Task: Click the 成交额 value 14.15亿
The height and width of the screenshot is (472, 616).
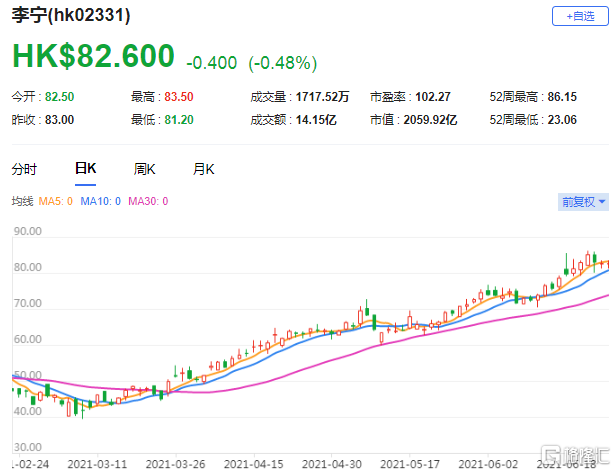Action: pos(316,120)
